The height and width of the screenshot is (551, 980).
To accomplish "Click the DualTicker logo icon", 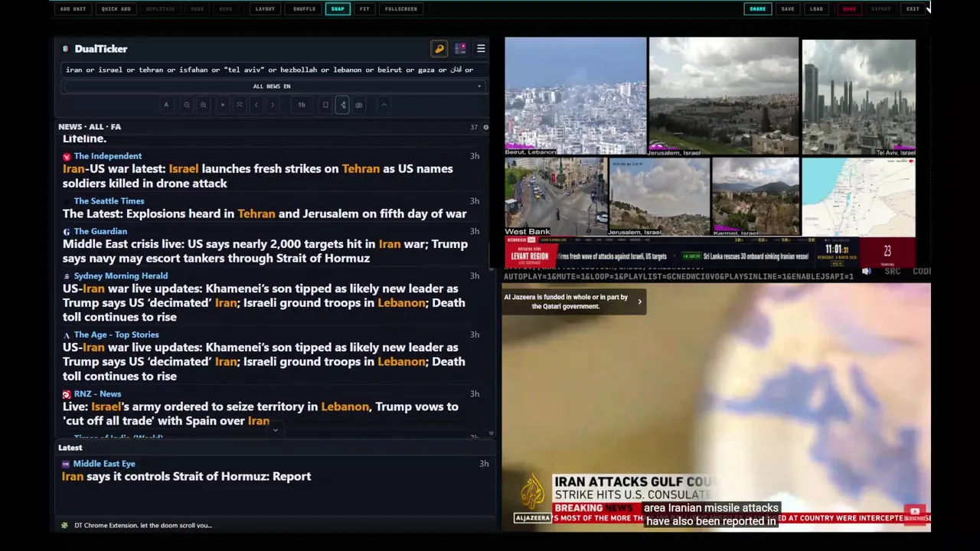I will click(65, 49).
